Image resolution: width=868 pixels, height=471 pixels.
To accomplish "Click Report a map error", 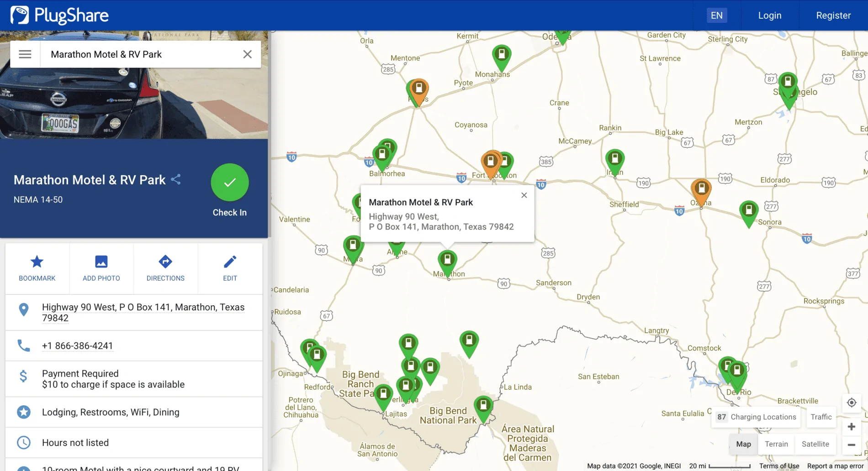I will [835, 466].
